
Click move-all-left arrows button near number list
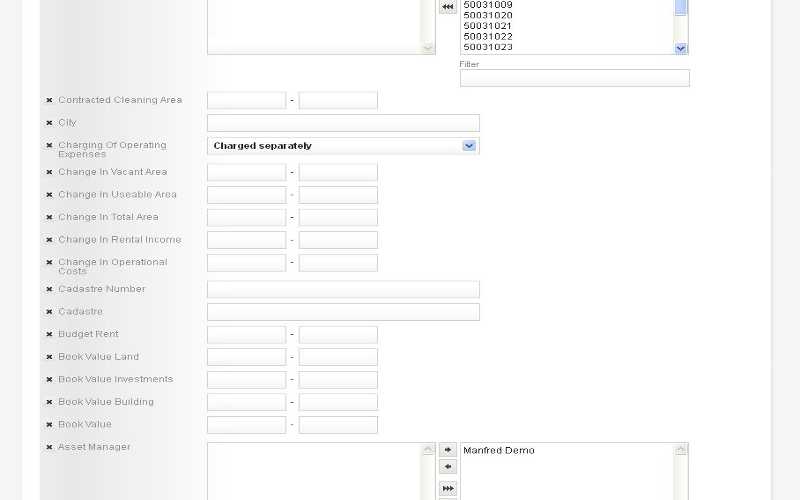point(448,7)
